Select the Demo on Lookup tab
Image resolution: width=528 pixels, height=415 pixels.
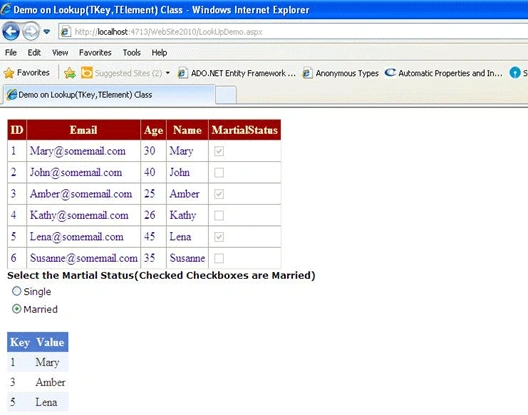click(109, 95)
